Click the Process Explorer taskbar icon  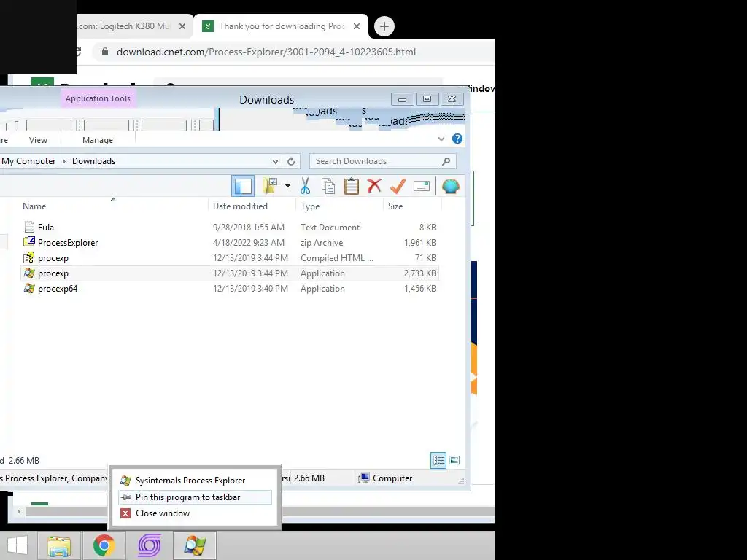click(x=195, y=545)
